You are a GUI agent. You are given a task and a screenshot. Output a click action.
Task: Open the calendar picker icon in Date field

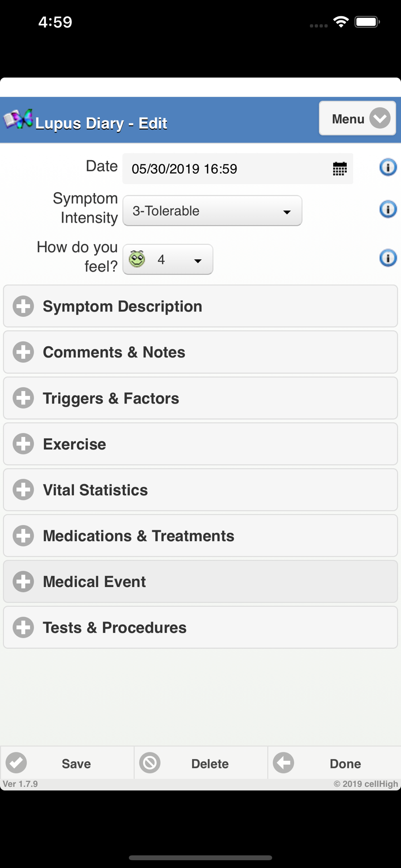pos(339,168)
